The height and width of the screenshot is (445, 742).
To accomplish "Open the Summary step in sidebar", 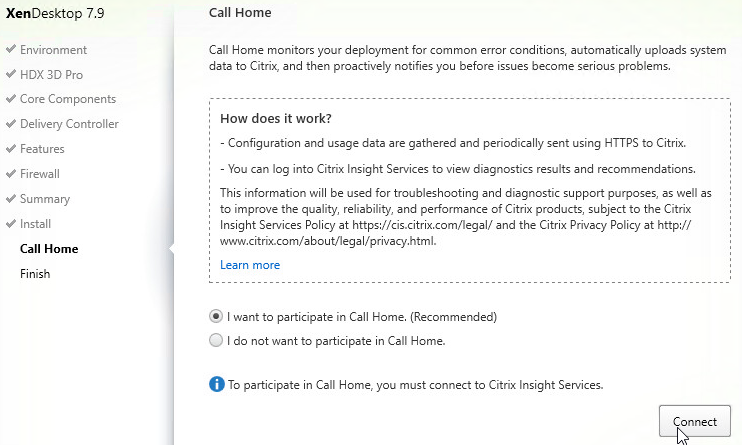I will coord(45,199).
